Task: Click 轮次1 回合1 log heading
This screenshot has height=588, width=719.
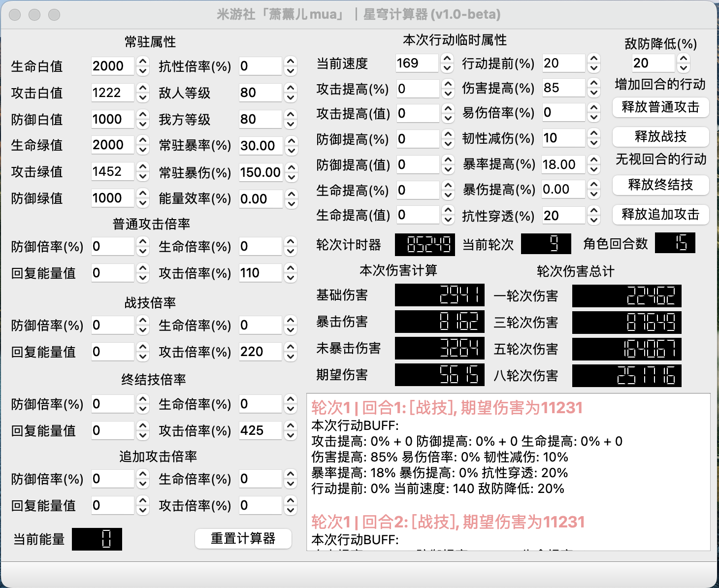Action: [447, 408]
